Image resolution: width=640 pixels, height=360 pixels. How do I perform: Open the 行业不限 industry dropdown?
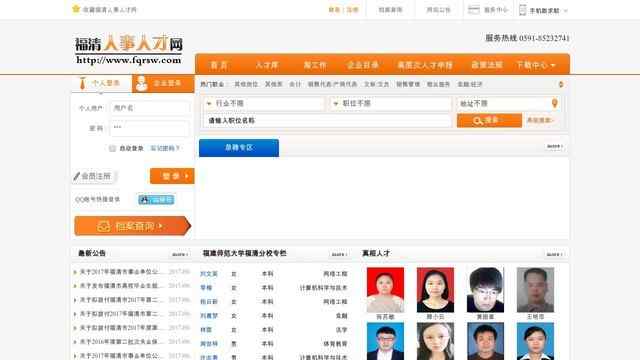tap(264, 104)
